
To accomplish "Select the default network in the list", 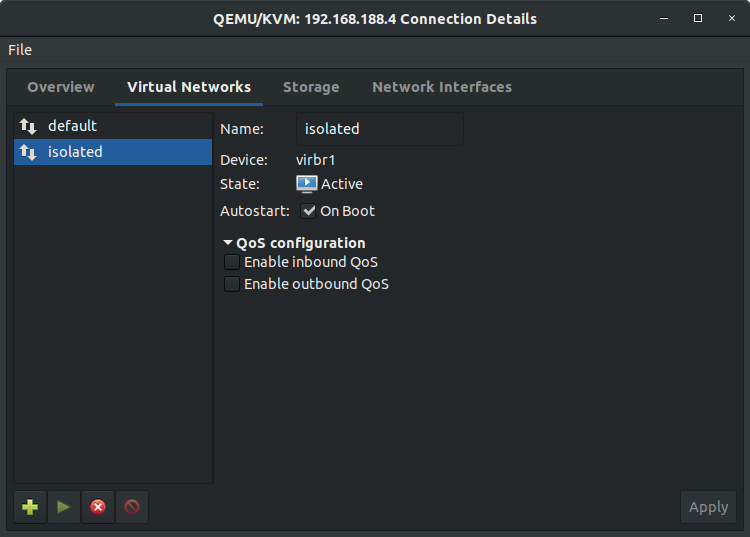I will (x=73, y=126).
